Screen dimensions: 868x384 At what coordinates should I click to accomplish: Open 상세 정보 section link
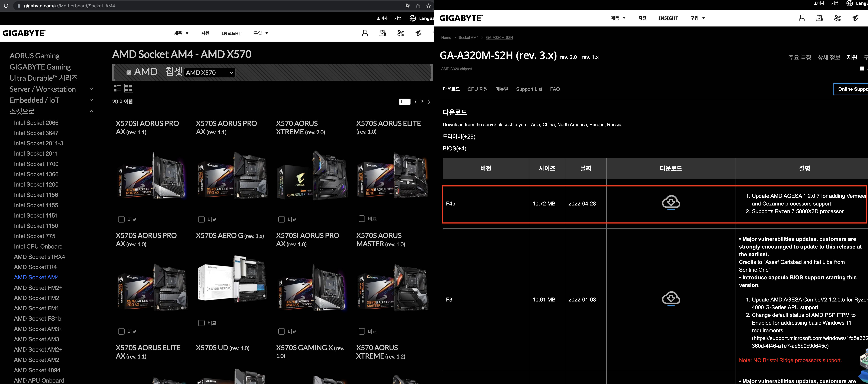pos(829,57)
